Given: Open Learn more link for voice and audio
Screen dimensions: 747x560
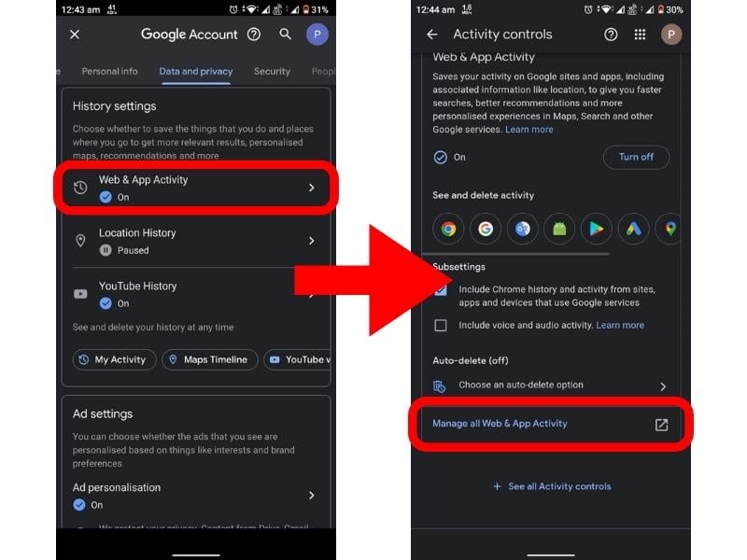Looking at the screenshot, I should 620,325.
